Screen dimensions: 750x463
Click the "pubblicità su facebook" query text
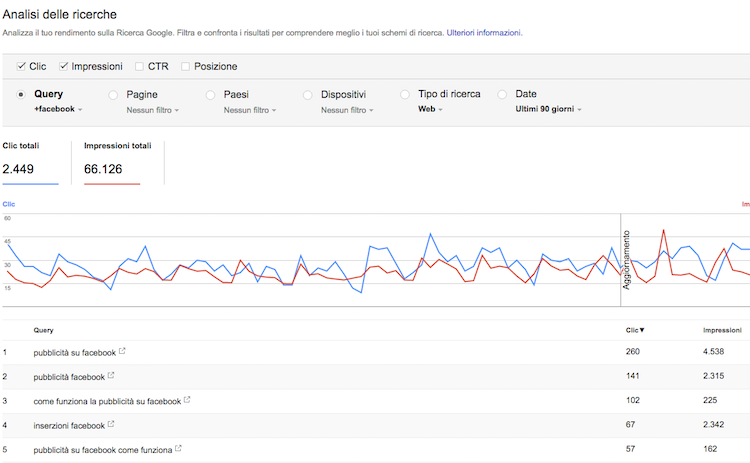pos(75,353)
